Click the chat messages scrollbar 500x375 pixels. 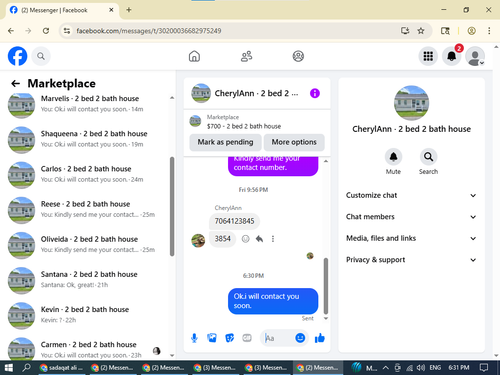326,286
